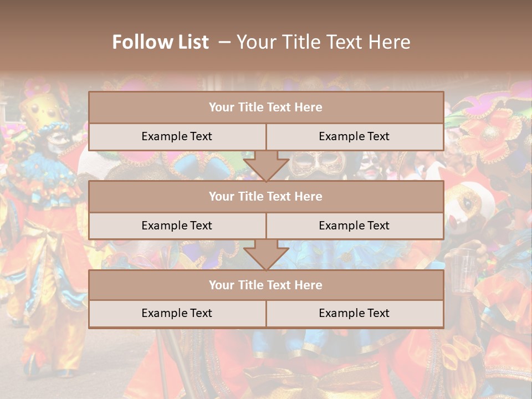
Task: Click the left Example Text cell in top block
Action: click(x=177, y=136)
